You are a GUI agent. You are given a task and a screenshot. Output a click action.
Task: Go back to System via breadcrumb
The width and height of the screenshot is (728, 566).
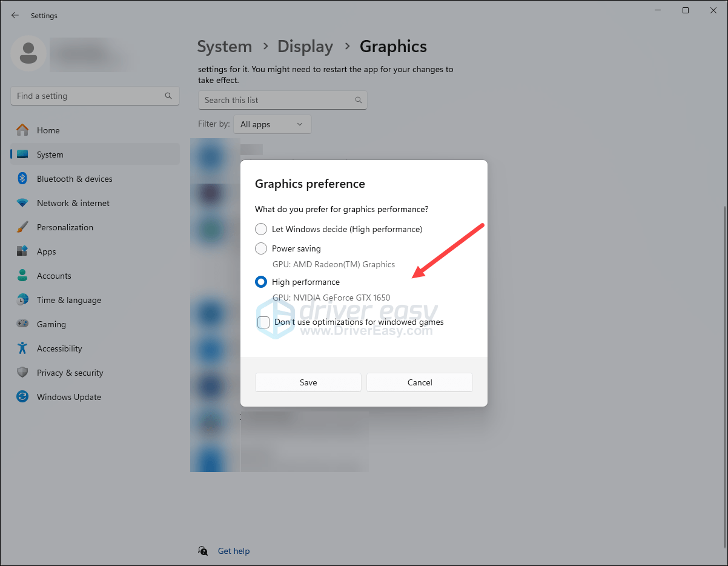225,46
